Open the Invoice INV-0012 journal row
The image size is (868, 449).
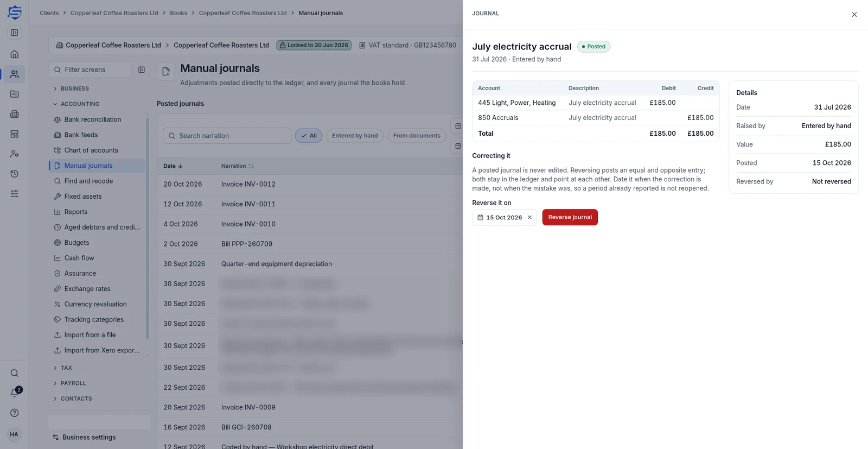[310, 184]
